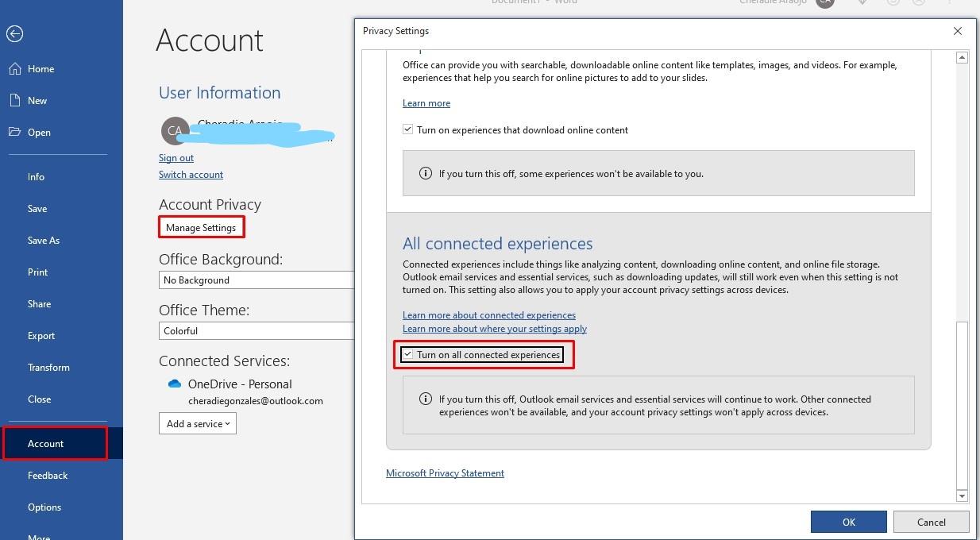Toggle Turn on all connected experiences checkbox
The width and height of the screenshot is (980, 540).
[407, 354]
